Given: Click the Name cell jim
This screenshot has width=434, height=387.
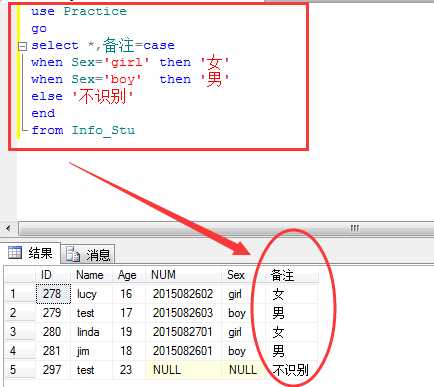Looking at the screenshot, I should [x=92, y=351].
